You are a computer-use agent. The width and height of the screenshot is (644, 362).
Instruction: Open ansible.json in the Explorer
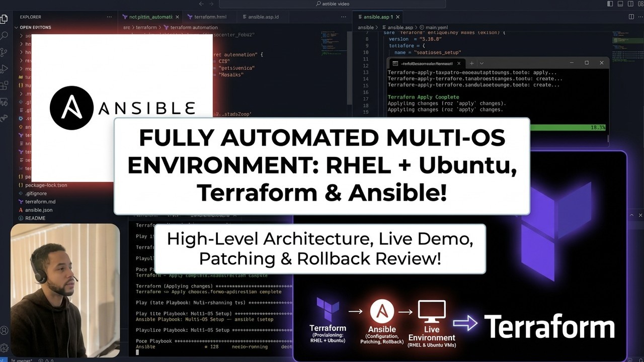35,210
